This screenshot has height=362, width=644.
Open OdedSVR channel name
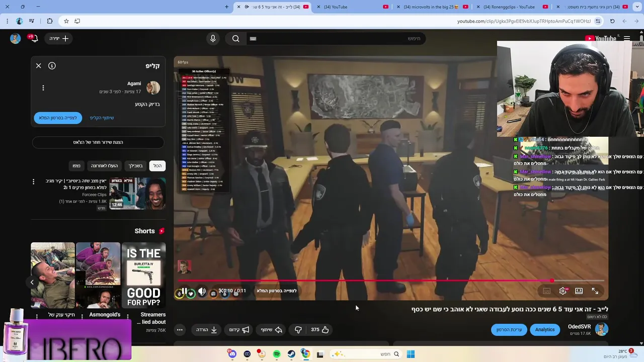pos(579,327)
